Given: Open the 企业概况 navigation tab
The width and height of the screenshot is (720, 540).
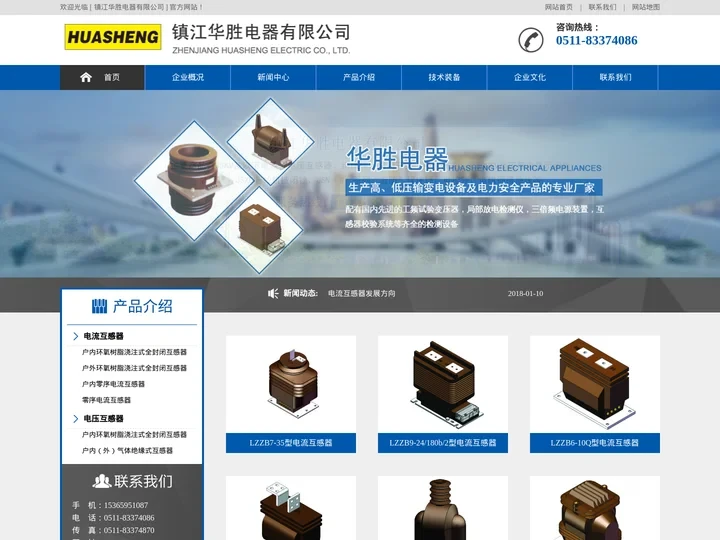Looking at the screenshot, I should pos(188,77).
